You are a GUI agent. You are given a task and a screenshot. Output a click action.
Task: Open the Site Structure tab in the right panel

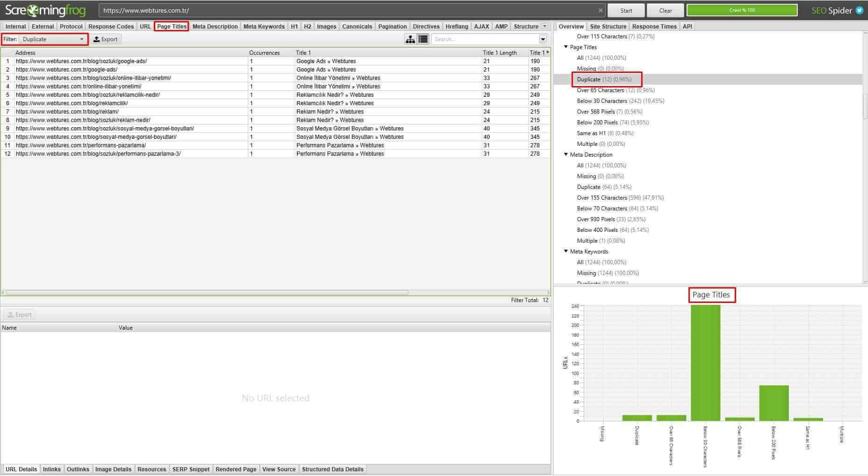point(608,26)
